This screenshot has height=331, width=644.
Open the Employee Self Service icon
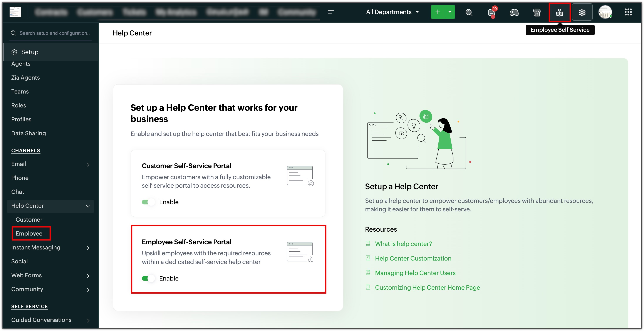[559, 12]
